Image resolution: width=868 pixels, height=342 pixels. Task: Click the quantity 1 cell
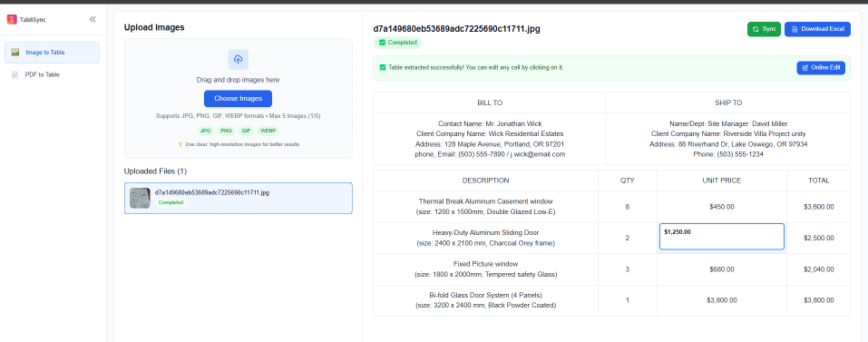[628, 300]
